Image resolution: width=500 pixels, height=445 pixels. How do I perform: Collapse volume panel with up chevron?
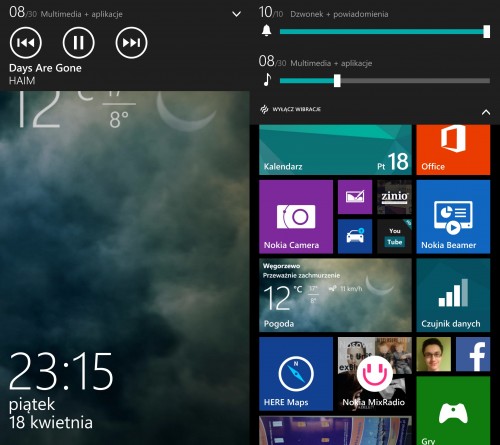coord(486,112)
